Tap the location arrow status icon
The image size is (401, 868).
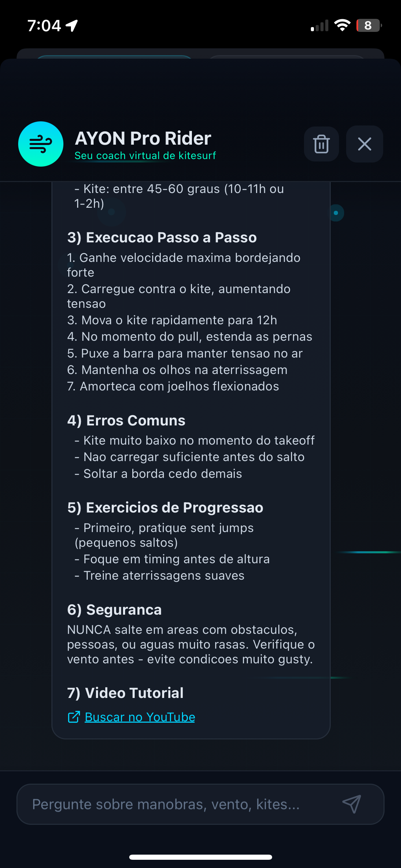tap(72, 26)
